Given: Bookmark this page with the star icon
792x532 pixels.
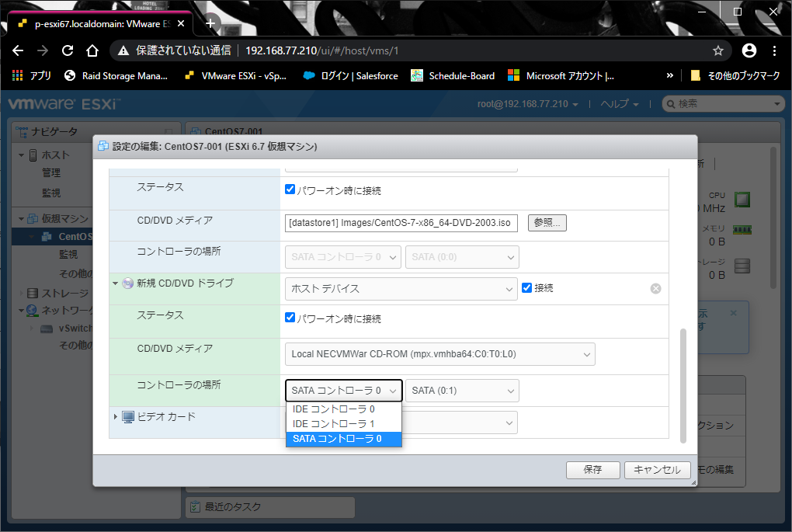Looking at the screenshot, I should (717, 50).
